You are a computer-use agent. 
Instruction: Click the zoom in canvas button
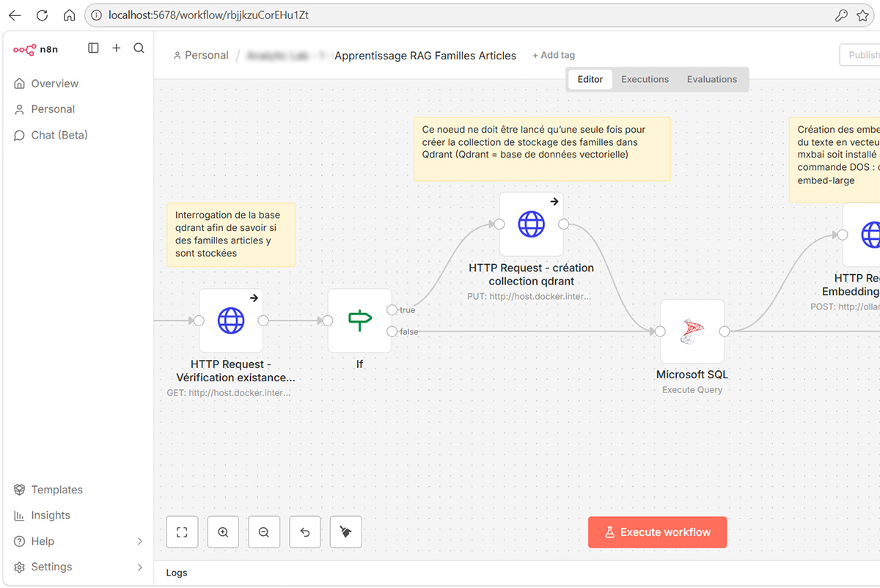[223, 532]
